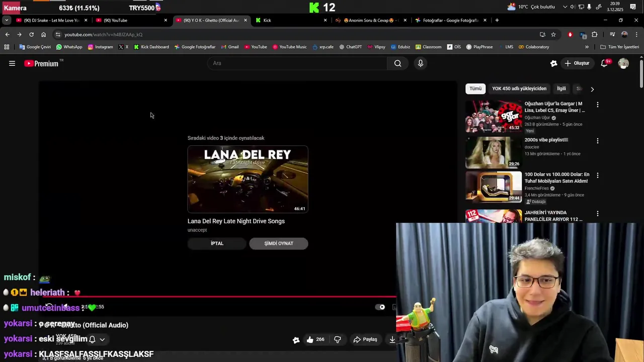Open WhatsApp bookmark
Image resolution: width=644 pixels, height=362 pixels.
(x=69, y=47)
